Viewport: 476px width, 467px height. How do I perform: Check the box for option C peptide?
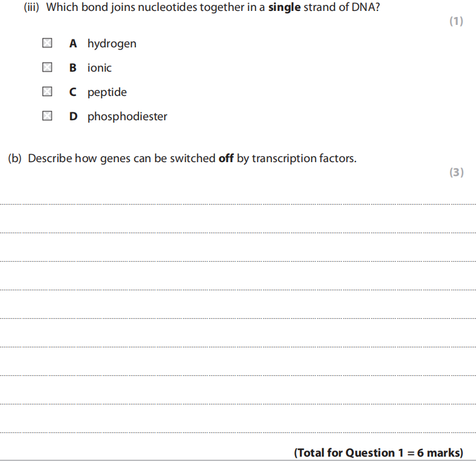47,92
